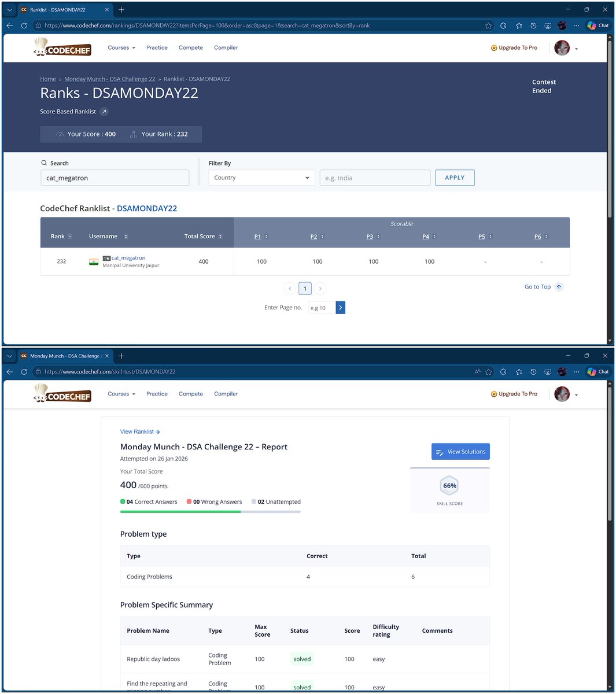Open cat_megatron username link
The height and width of the screenshot is (694, 616).
(128, 258)
